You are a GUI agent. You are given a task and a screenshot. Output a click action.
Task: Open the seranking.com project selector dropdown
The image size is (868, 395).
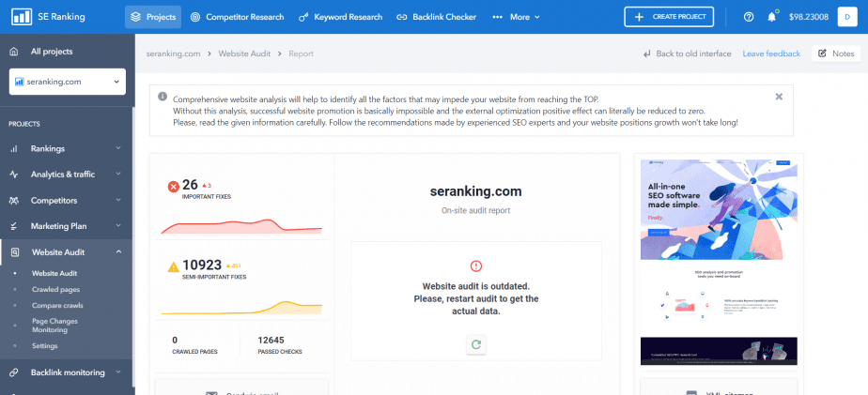coord(68,82)
